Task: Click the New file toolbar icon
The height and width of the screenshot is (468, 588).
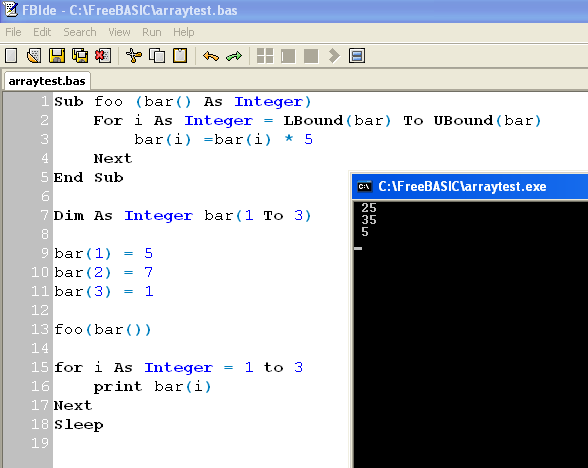Action: pyautogui.click(x=11, y=56)
